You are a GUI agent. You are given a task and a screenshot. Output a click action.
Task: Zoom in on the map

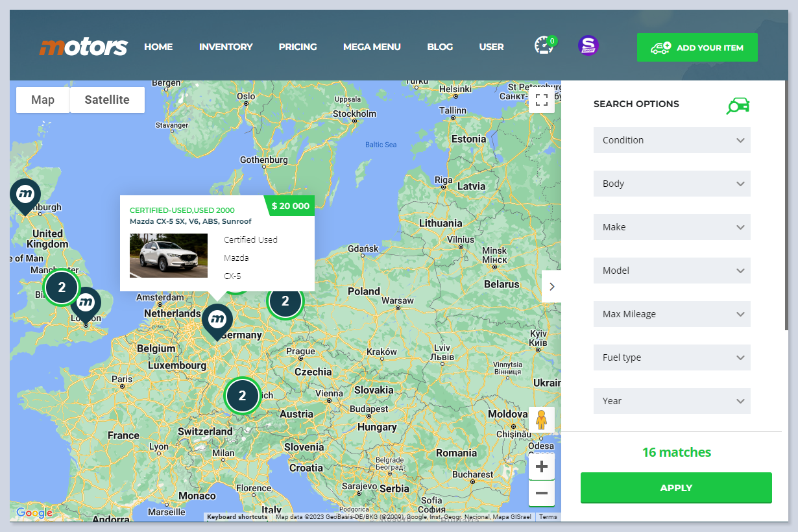(542, 466)
